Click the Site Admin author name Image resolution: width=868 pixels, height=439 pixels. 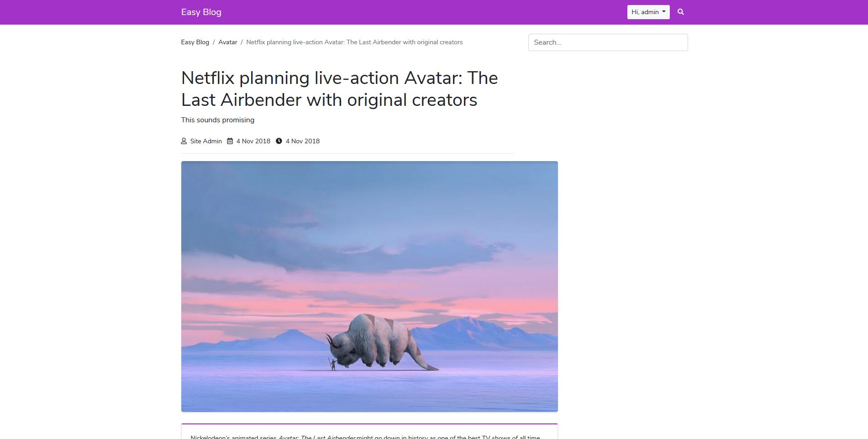tap(206, 141)
